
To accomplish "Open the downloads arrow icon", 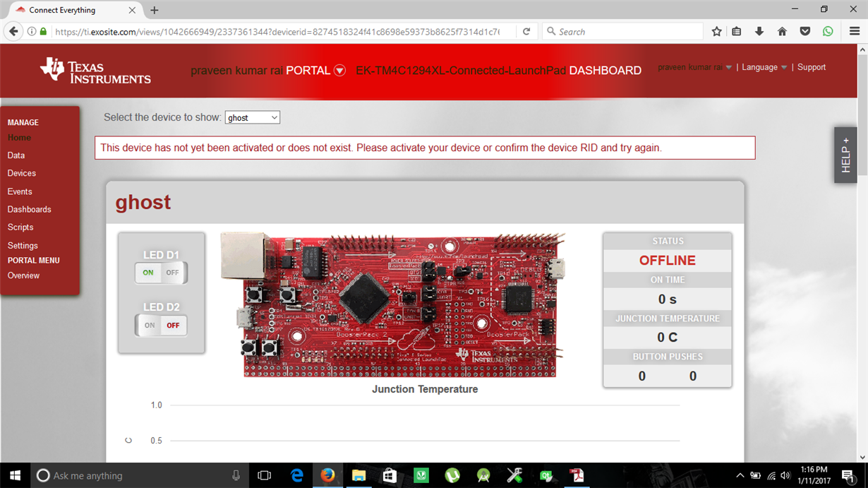I will point(759,32).
